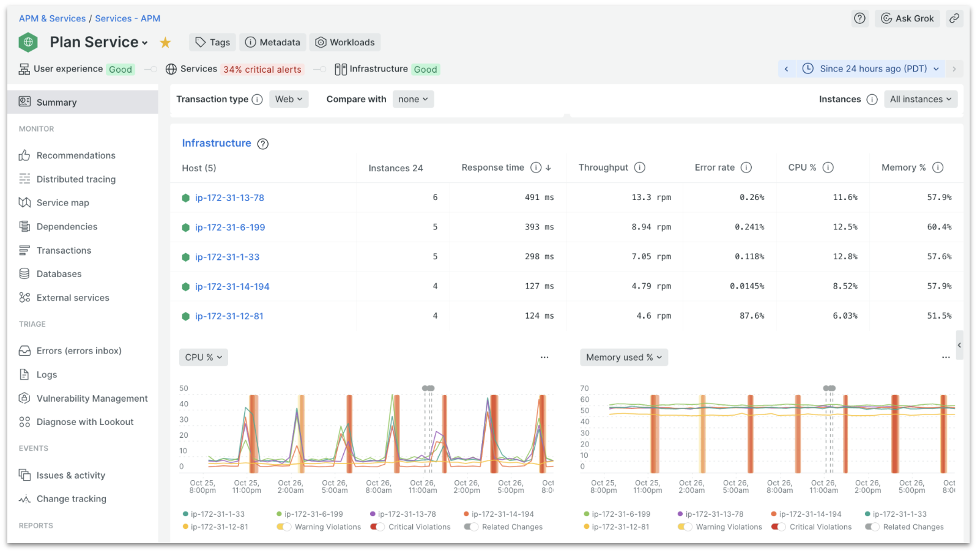Expand the Plan Service name dropdown
The width and height of the screenshot is (980, 554).
[144, 43]
